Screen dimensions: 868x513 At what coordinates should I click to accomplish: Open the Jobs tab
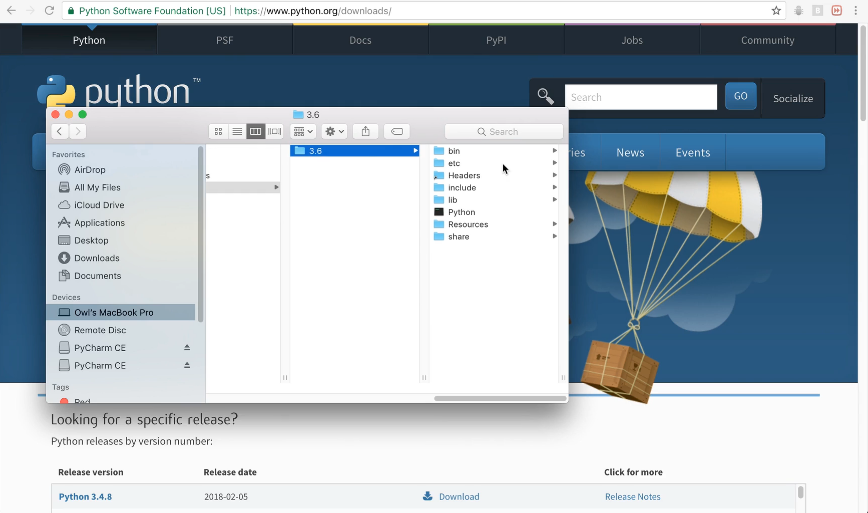(632, 40)
